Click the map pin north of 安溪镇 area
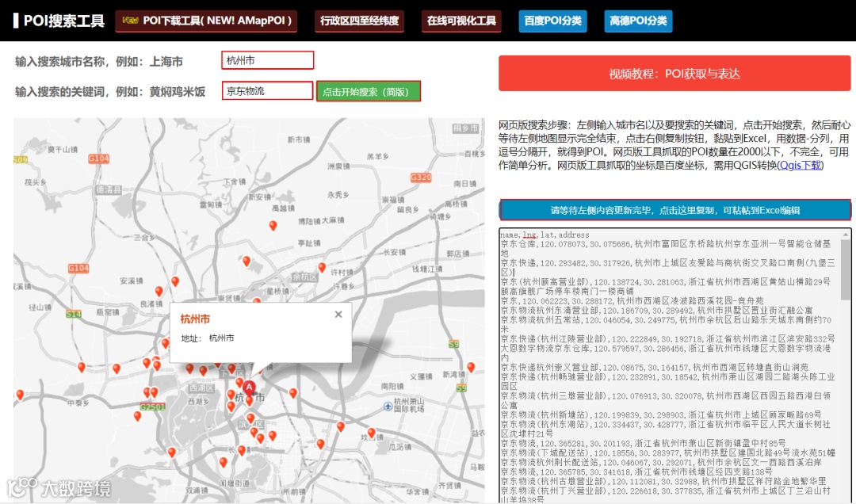Image resolution: width=856 pixels, height=504 pixels. (x=175, y=282)
